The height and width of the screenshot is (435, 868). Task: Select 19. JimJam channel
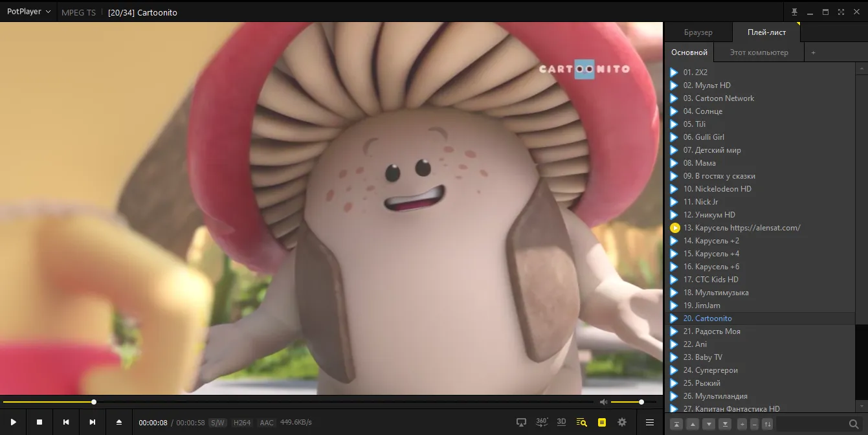[761, 306]
